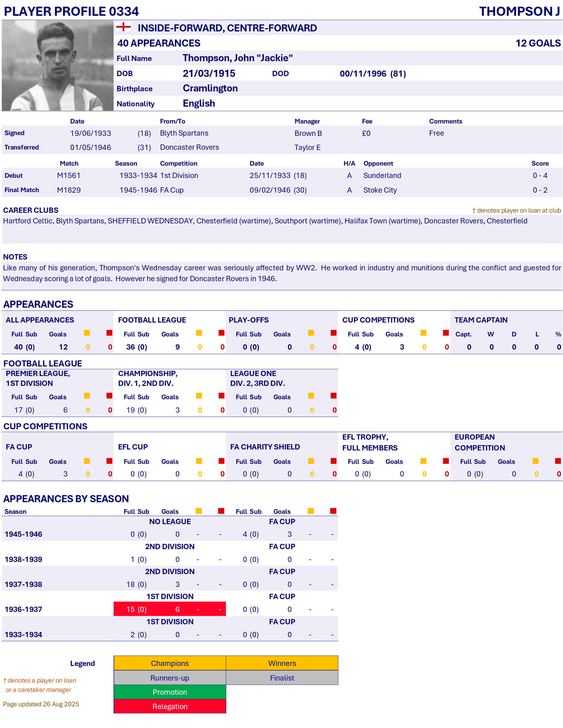The height and width of the screenshot is (728, 563).
Task: Select the Runners-up legend cell
Action: 170,678
